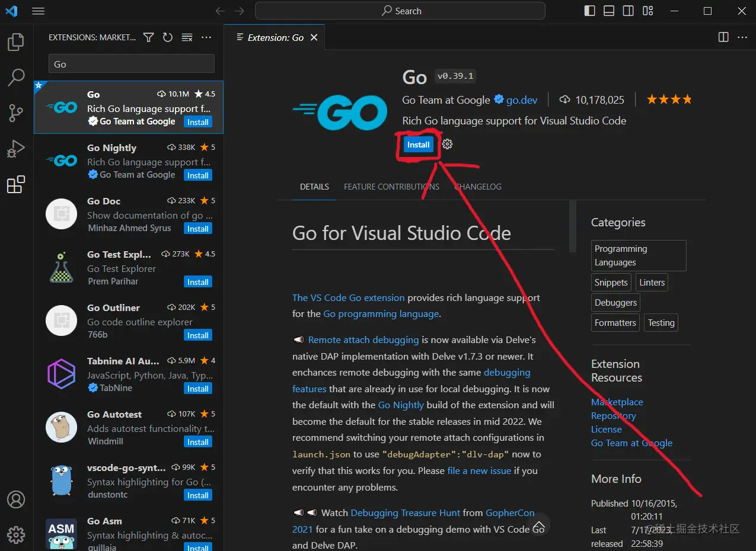This screenshot has height=551, width=756.
Task: Click the Go extension star rating
Action: [669, 100]
